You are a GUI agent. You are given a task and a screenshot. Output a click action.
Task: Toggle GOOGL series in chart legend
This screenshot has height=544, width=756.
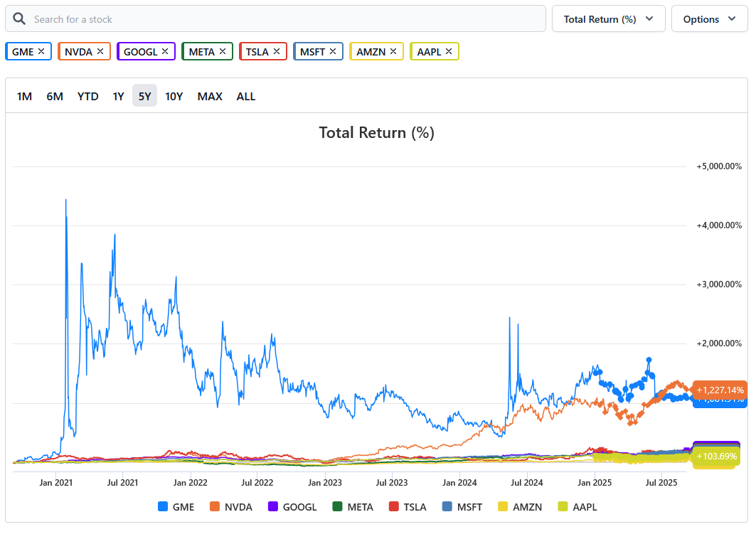tap(293, 507)
